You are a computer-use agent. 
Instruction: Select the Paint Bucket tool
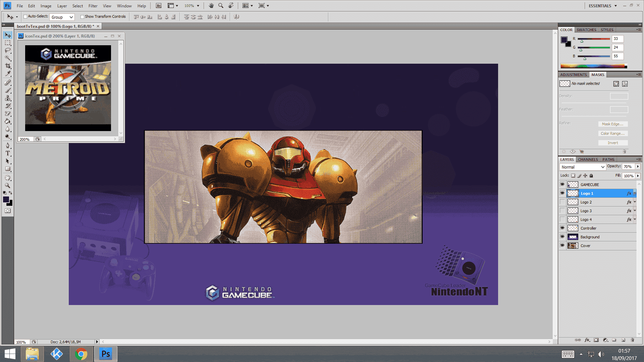coord(8,121)
